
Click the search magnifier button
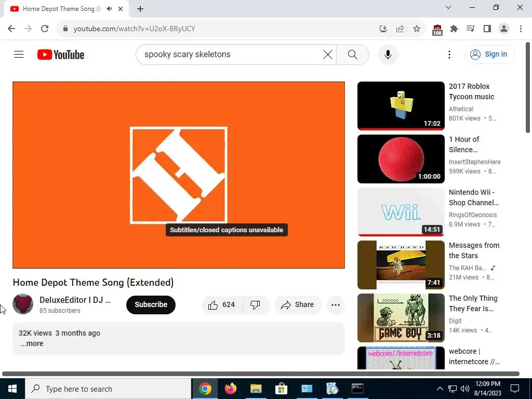(353, 54)
